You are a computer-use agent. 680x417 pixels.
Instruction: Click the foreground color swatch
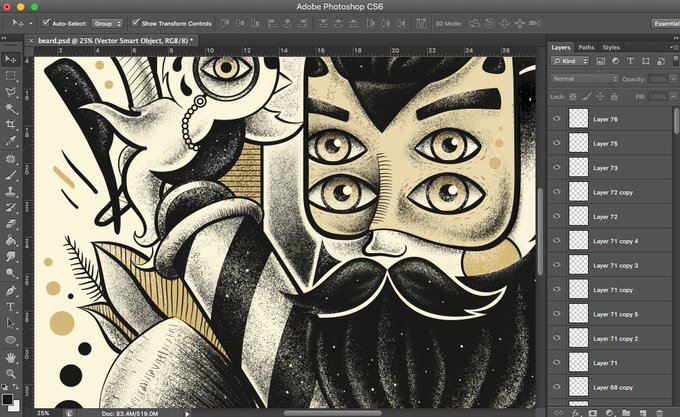coord(7,399)
